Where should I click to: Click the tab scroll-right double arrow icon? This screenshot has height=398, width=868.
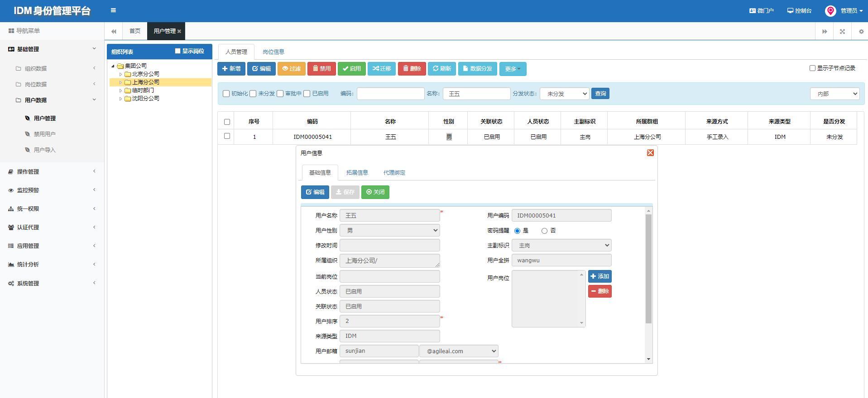tap(825, 31)
